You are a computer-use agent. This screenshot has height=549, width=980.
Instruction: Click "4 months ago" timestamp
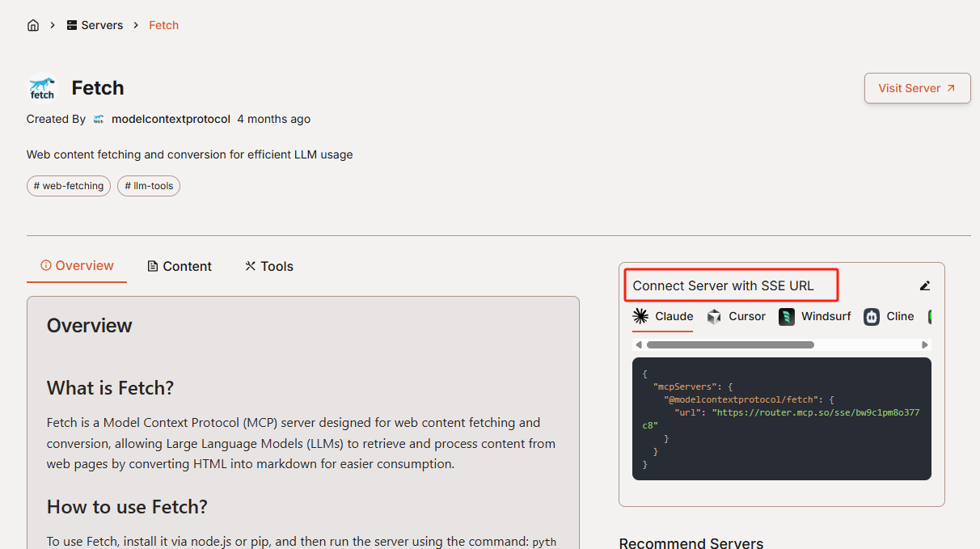point(274,119)
